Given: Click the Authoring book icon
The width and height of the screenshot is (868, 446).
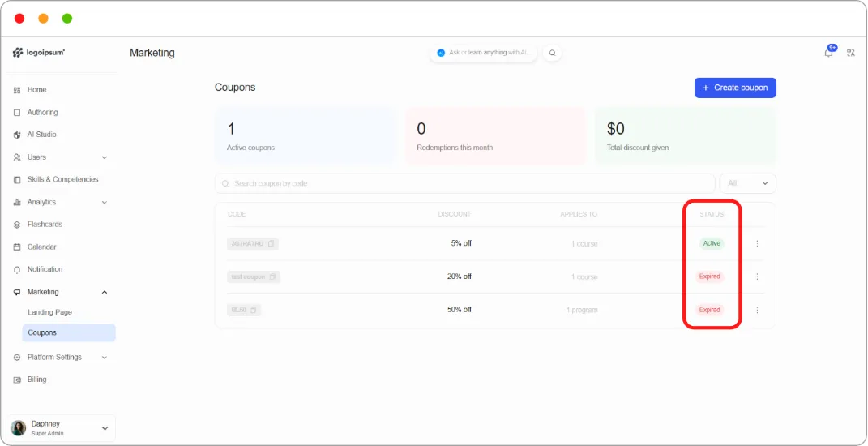Looking at the screenshot, I should click(x=16, y=113).
